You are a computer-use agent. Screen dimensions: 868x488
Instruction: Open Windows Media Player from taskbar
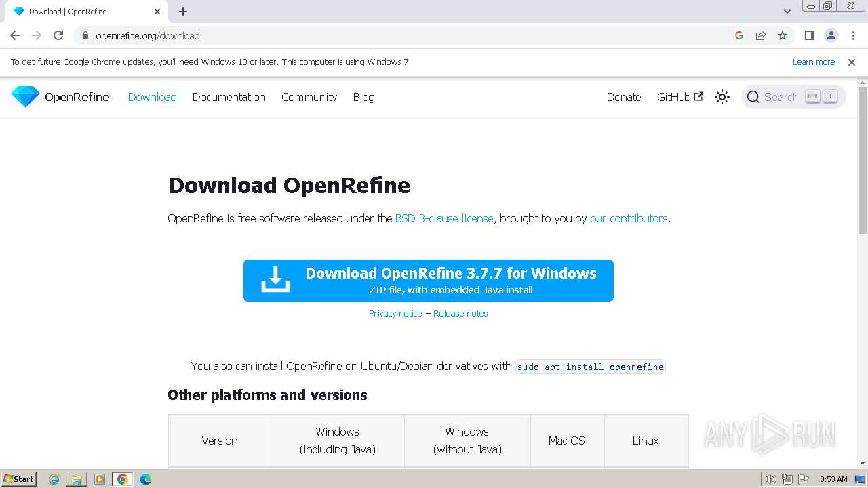pyautogui.click(x=100, y=479)
